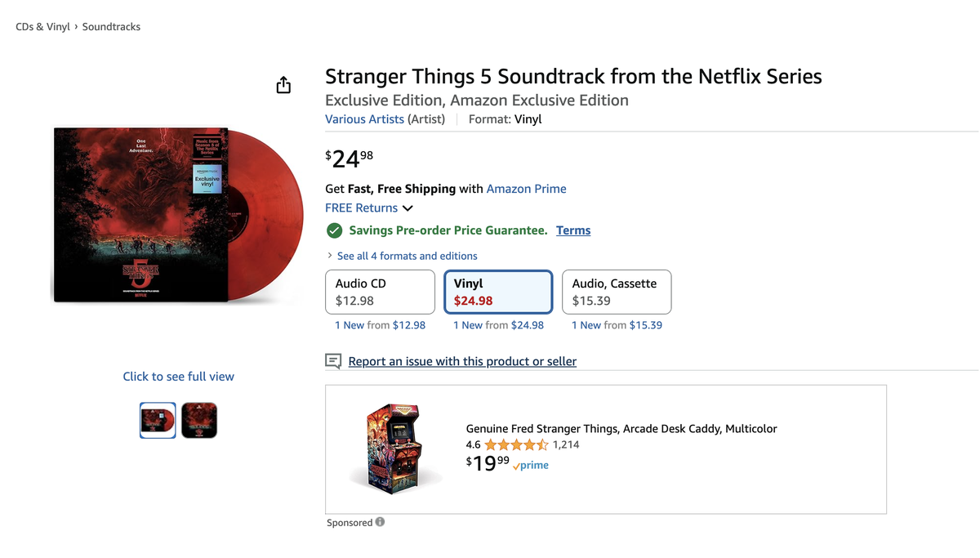Image resolution: width=980 pixels, height=558 pixels.
Task: Select the Vinyl format option
Action: [x=499, y=292]
